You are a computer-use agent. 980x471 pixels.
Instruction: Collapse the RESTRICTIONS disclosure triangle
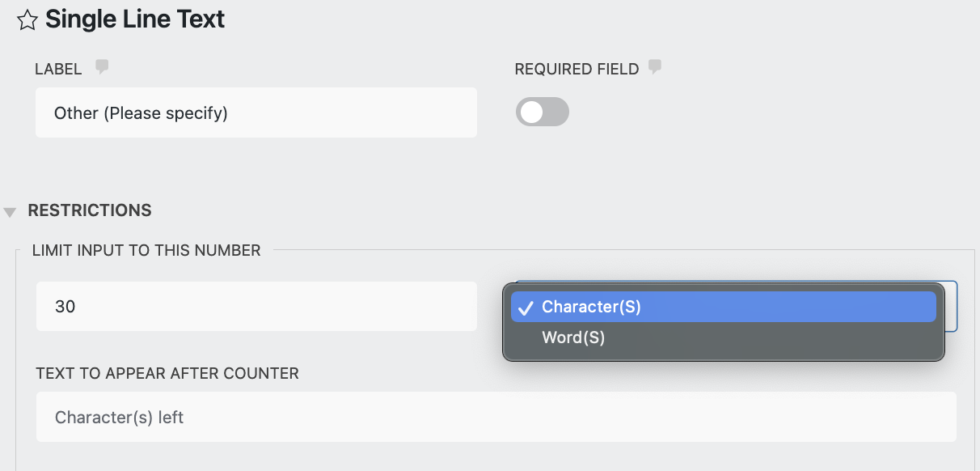tap(11, 210)
